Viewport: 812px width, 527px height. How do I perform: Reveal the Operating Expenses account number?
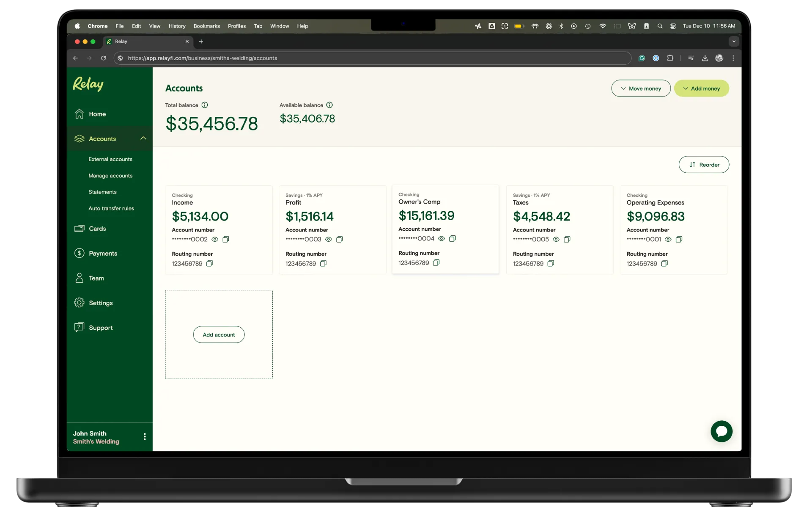(x=668, y=239)
